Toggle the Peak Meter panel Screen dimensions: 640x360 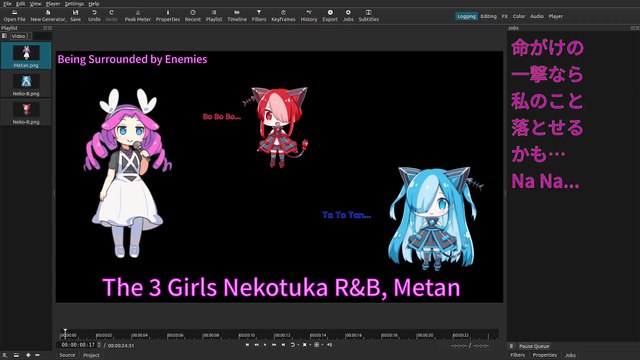(138, 16)
